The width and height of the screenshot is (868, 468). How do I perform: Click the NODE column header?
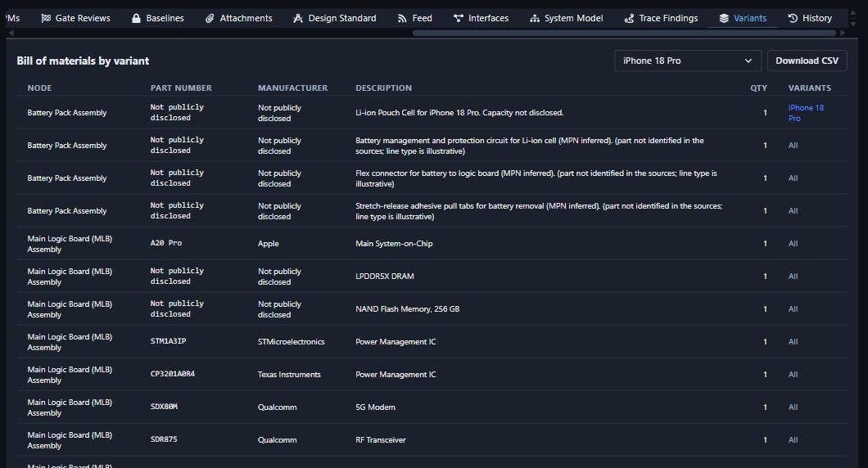pos(39,88)
